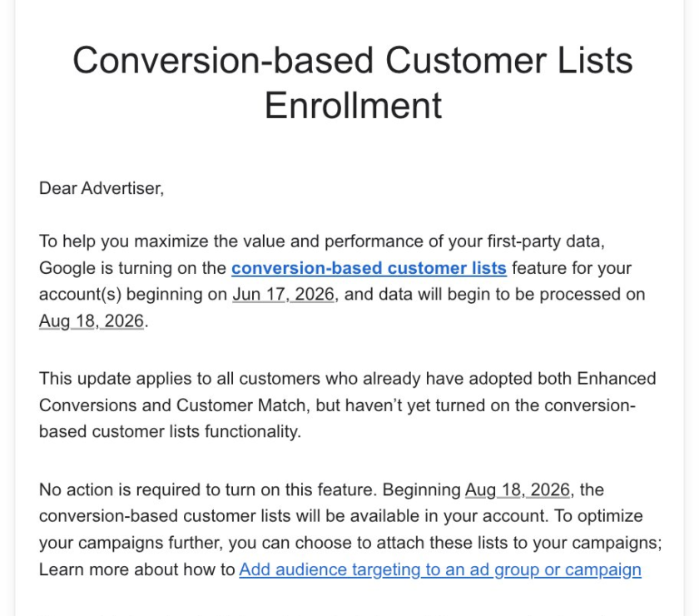Click the Aug 18, 2026 date ending the first paragraph

92,321
